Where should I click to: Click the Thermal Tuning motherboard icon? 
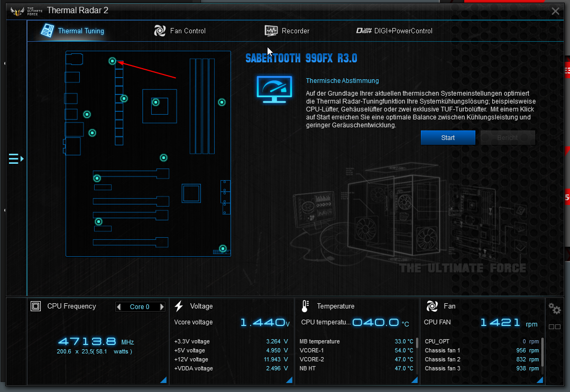pos(47,31)
